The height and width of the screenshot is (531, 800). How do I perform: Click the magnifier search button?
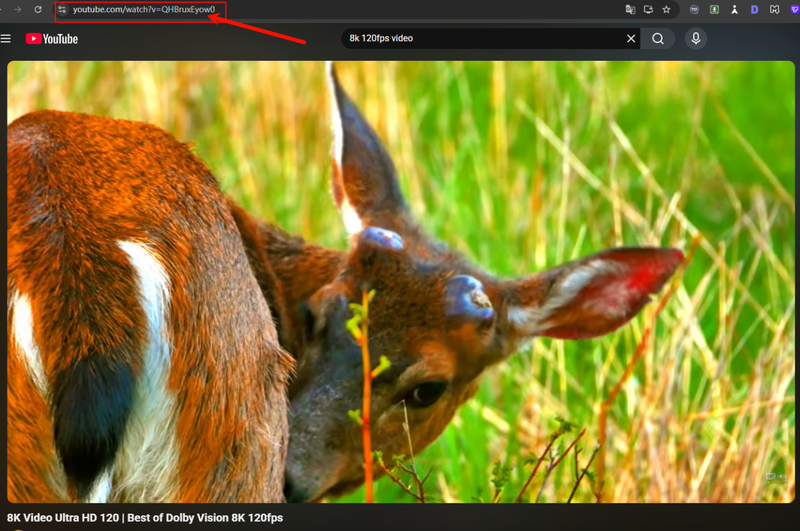(x=658, y=39)
